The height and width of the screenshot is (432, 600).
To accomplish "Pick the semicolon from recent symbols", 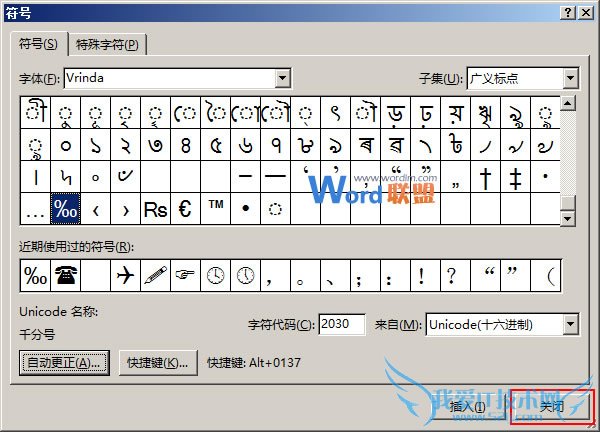I will 365,276.
